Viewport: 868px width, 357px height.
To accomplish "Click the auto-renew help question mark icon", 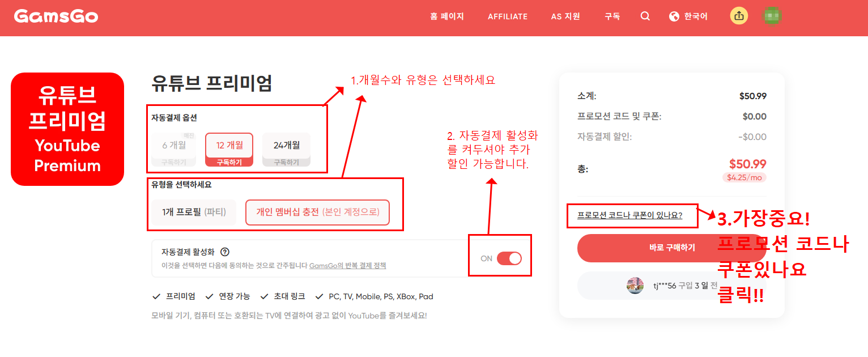I will [225, 252].
